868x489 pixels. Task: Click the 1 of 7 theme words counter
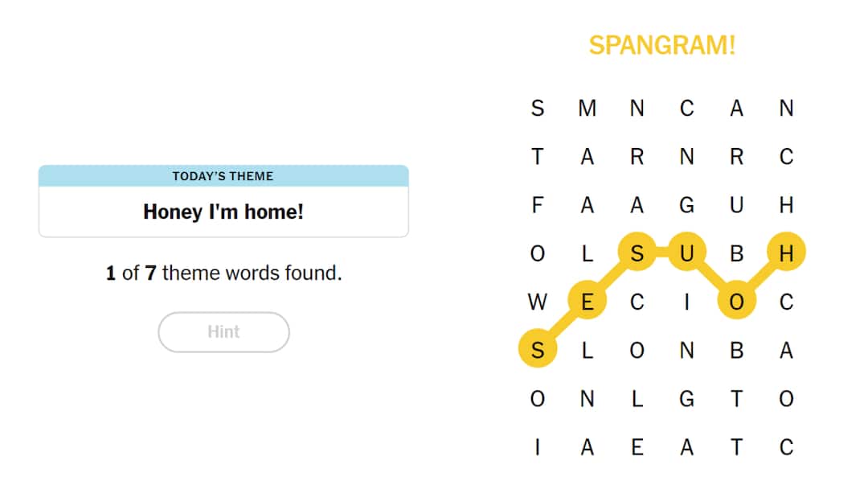pos(223,273)
